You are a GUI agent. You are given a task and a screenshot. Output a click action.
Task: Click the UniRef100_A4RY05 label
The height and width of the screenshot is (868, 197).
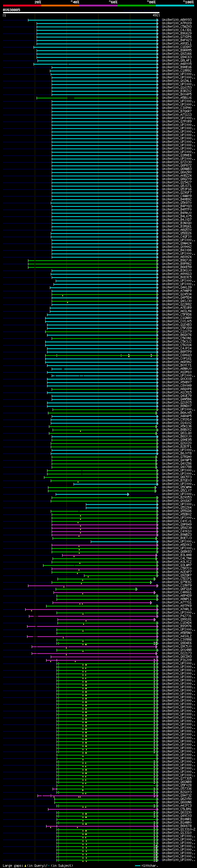pos(177,64)
